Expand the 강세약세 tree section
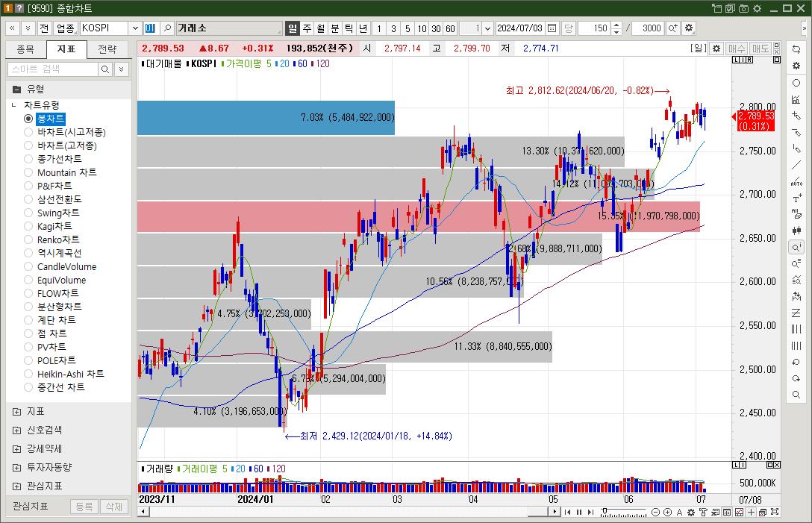 tap(16, 449)
